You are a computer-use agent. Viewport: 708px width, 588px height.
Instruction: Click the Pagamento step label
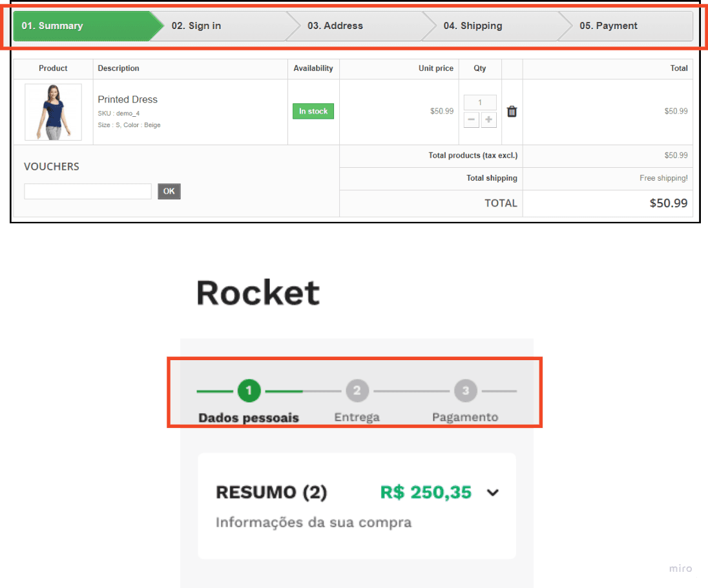(x=465, y=417)
